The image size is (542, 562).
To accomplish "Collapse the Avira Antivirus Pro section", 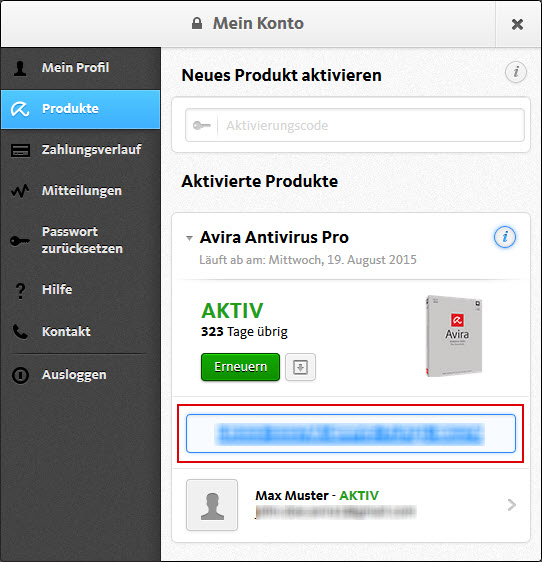I will click(x=189, y=238).
